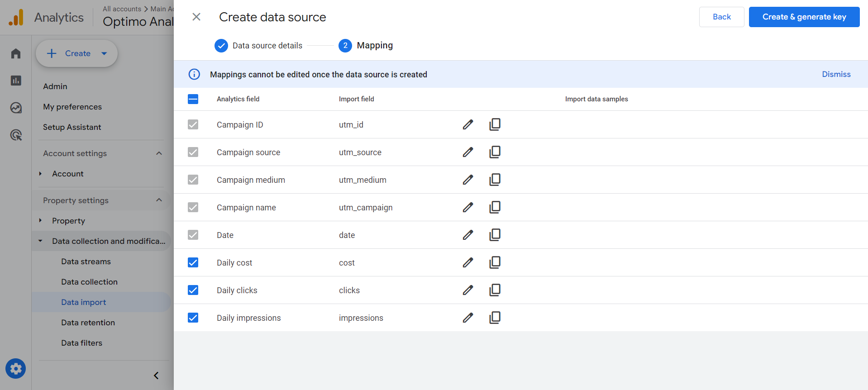This screenshot has height=390, width=868.
Task: Toggle the Campaign source checkbox
Action: 193,152
